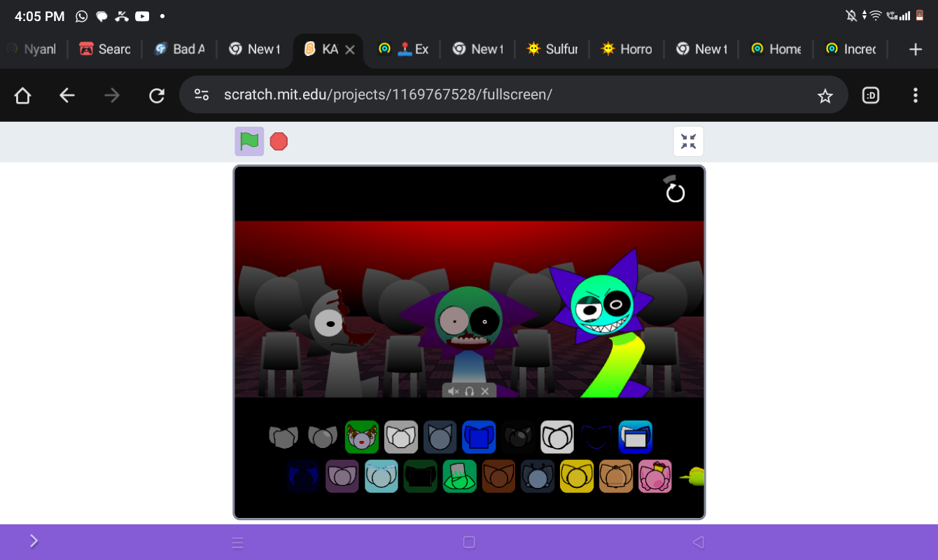Navigate back in browser history

tap(67, 96)
